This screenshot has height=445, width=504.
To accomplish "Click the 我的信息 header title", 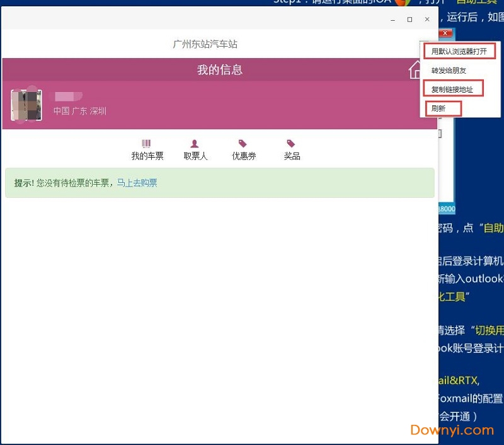I will (219, 70).
